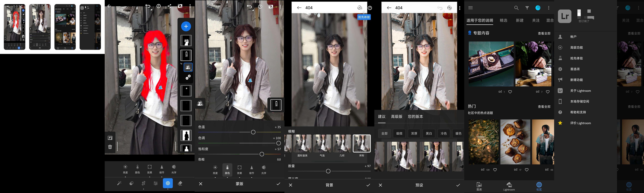Select the eraser healing tool

[x=180, y=183]
